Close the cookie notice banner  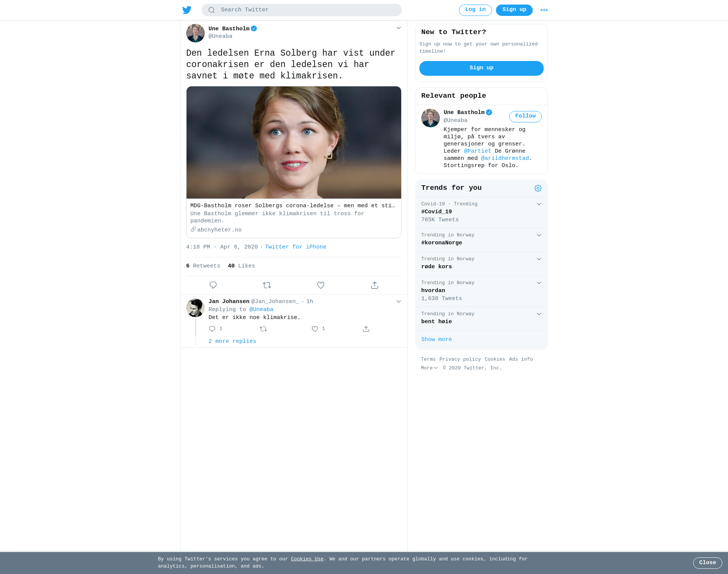click(x=708, y=563)
